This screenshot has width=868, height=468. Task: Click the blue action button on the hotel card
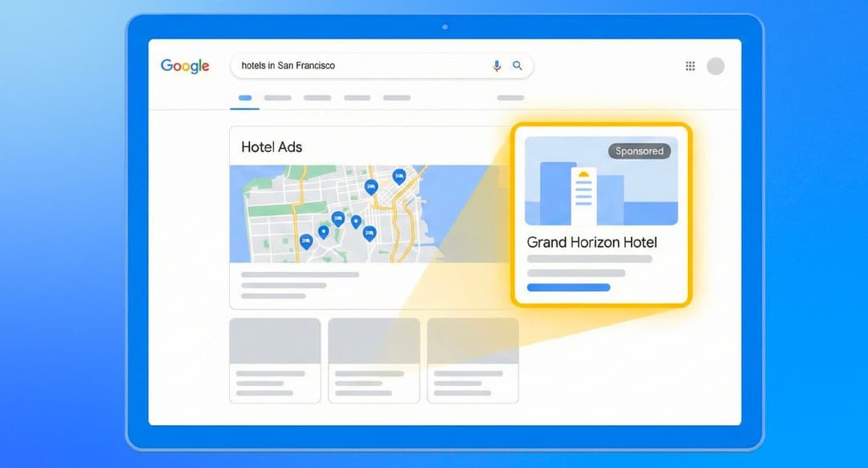coord(568,287)
